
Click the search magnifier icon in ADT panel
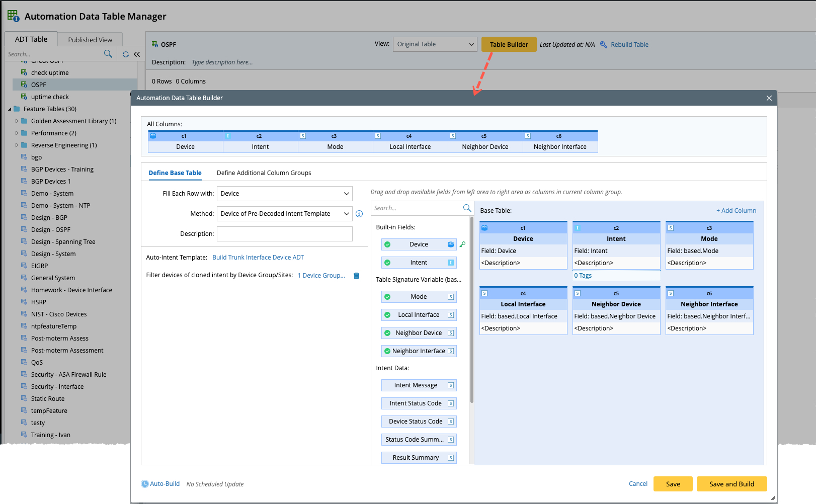click(108, 54)
